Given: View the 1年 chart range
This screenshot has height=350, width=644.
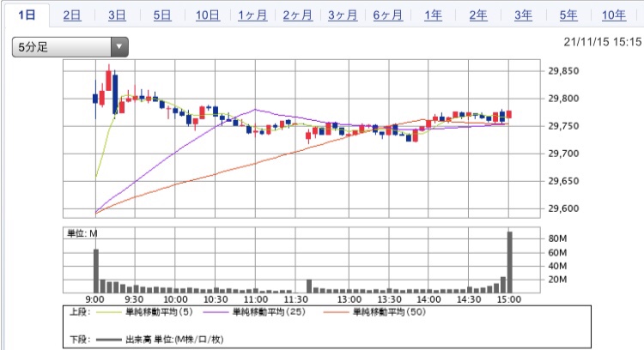Looking at the screenshot, I should pyautogui.click(x=433, y=15).
